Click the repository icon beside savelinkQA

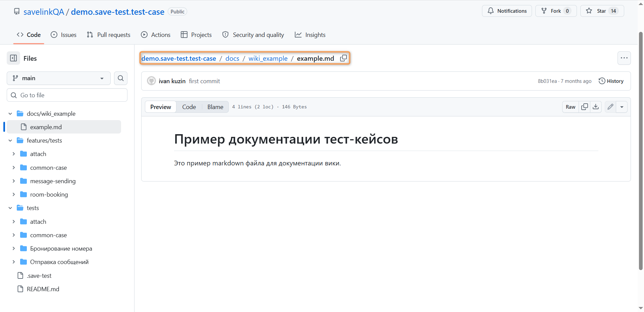coord(17,12)
